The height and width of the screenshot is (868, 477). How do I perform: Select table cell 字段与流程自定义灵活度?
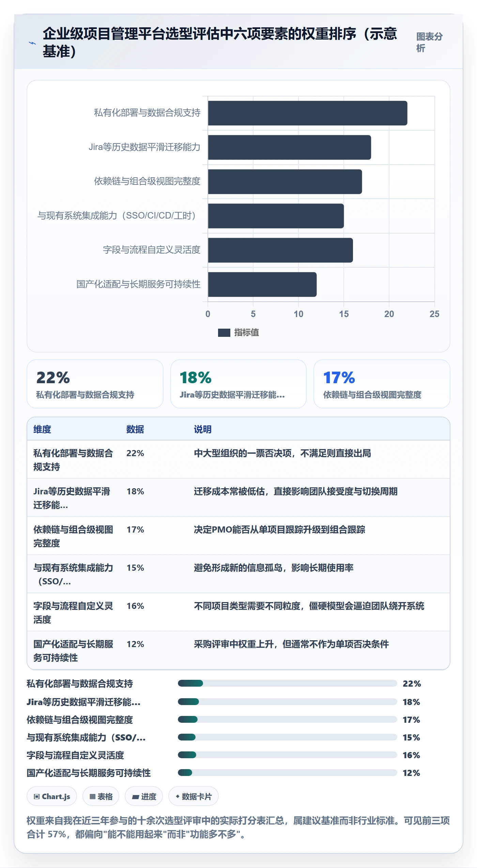click(73, 613)
